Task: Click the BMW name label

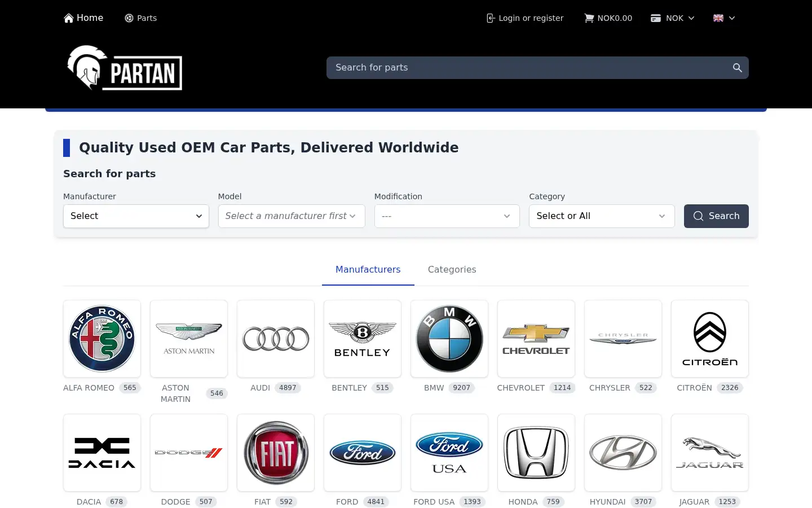Action: tap(434, 388)
